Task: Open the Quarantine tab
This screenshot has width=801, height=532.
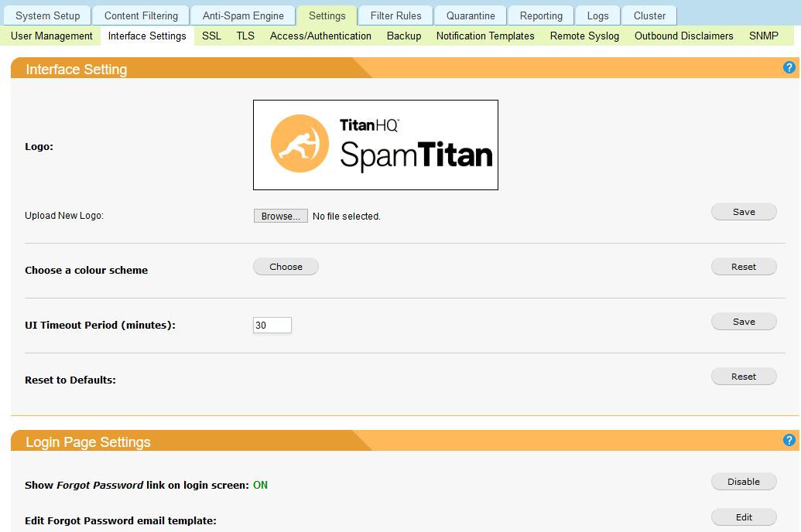Action: pyautogui.click(x=471, y=15)
